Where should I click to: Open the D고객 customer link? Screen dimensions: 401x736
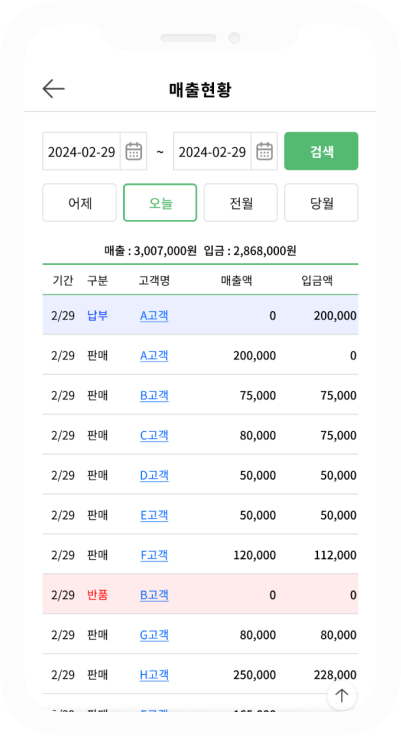(154, 475)
